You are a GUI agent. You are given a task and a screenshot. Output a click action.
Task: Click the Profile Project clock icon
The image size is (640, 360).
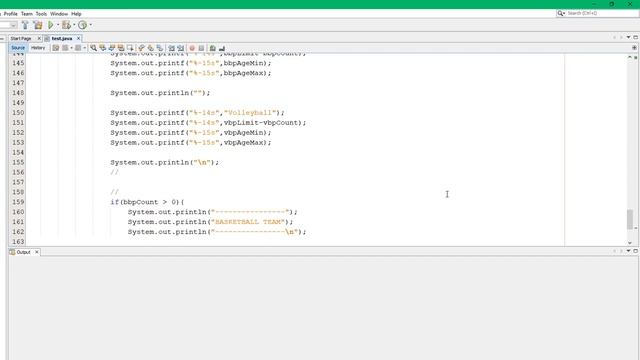(82, 25)
